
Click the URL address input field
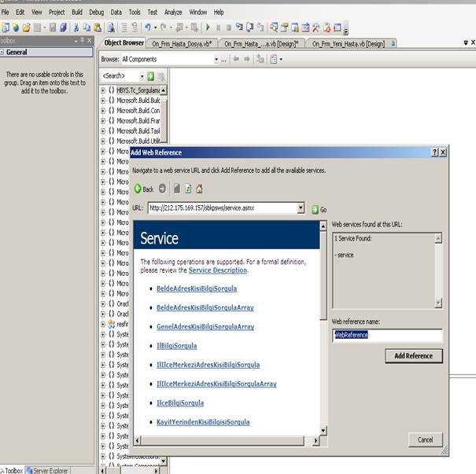223,208
